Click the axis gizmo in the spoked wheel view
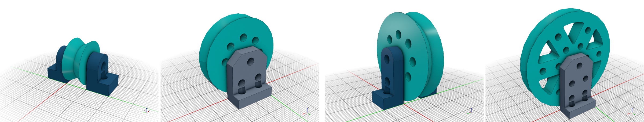The image size is (644, 122). point(633,112)
